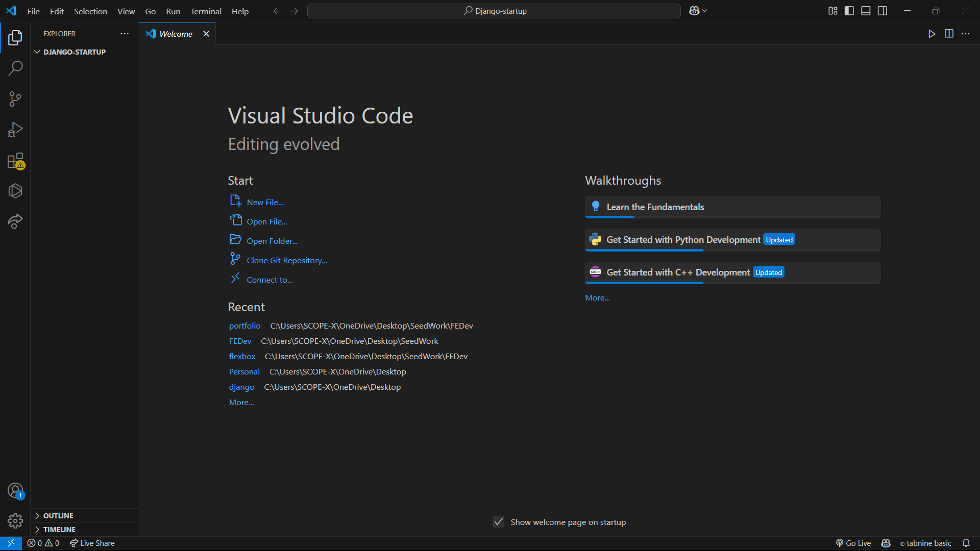Open the Accounts menu icon
980x551 pixels.
pos(15,491)
